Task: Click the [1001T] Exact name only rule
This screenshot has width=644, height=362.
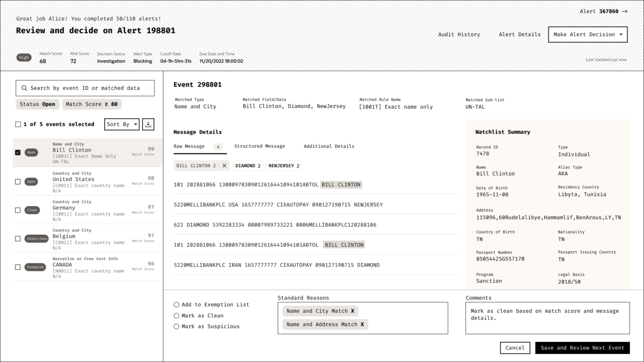Action: click(396, 107)
